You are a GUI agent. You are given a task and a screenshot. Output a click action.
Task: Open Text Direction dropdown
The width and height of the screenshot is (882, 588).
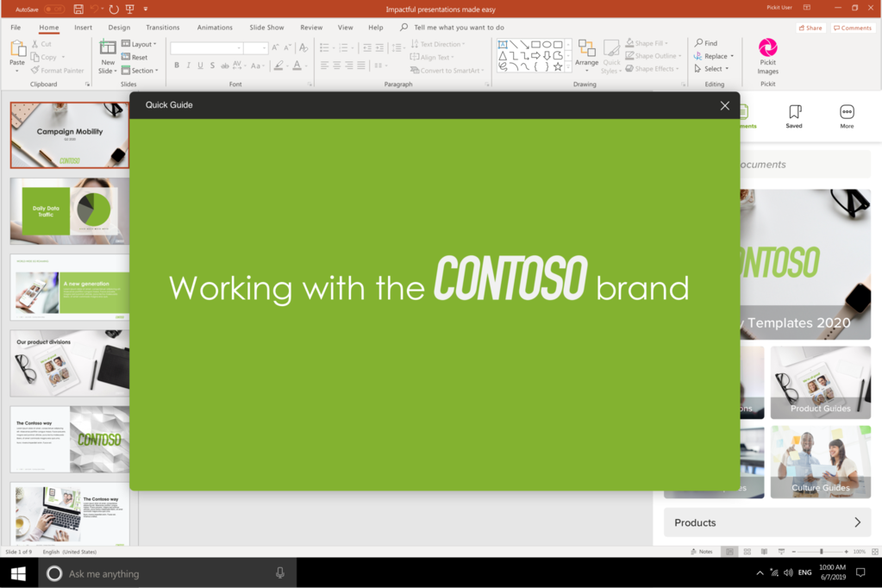click(x=438, y=44)
